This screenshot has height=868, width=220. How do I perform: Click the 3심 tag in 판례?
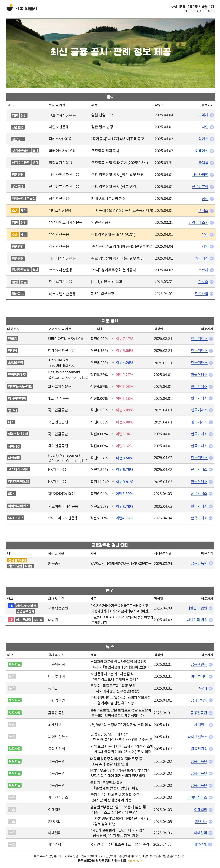(x=11, y=620)
